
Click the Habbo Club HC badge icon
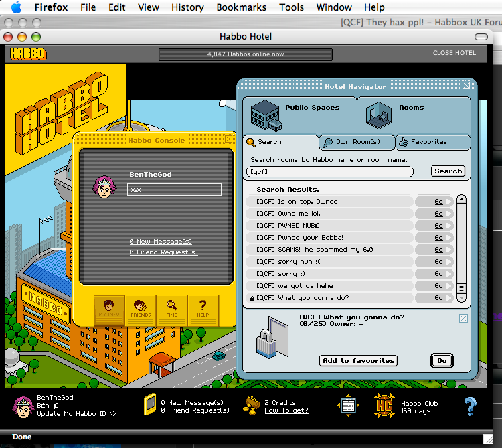click(x=384, y=406)
